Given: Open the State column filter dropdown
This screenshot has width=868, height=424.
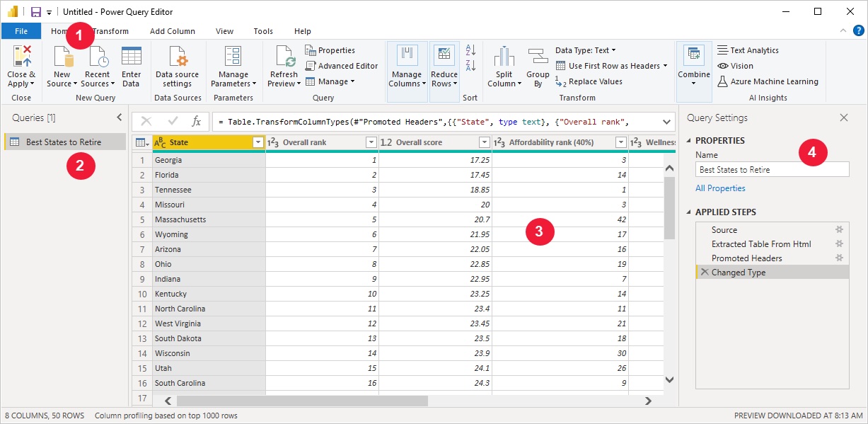Looking at the screenshot, I should coord(258,142).
